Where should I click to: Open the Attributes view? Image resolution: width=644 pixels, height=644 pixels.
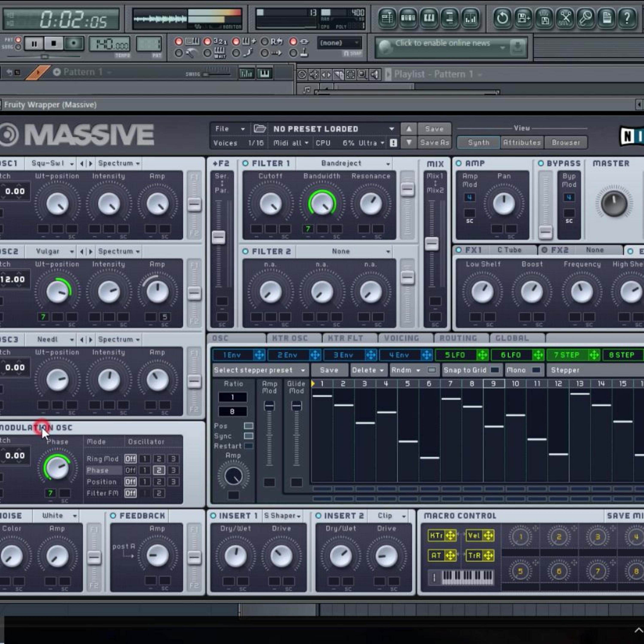(x=522, y=143)
